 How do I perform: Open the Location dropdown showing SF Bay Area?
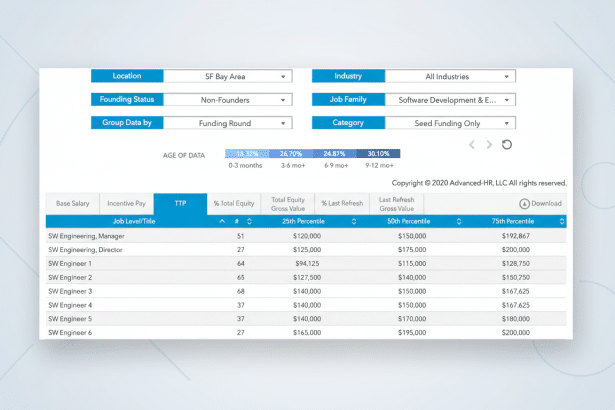227,76
